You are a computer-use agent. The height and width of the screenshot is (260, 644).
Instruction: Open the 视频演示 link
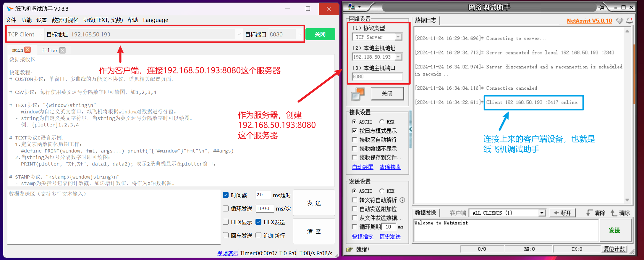coord(228,253)
